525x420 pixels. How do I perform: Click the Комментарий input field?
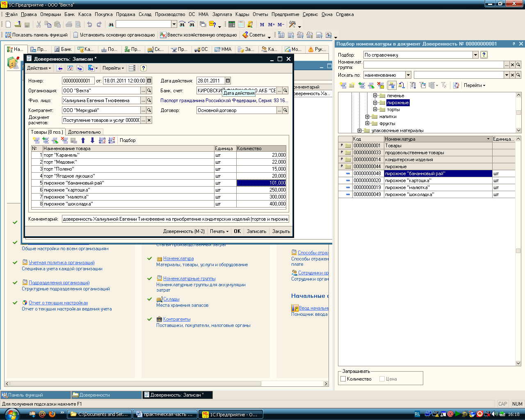click(176, 219)
